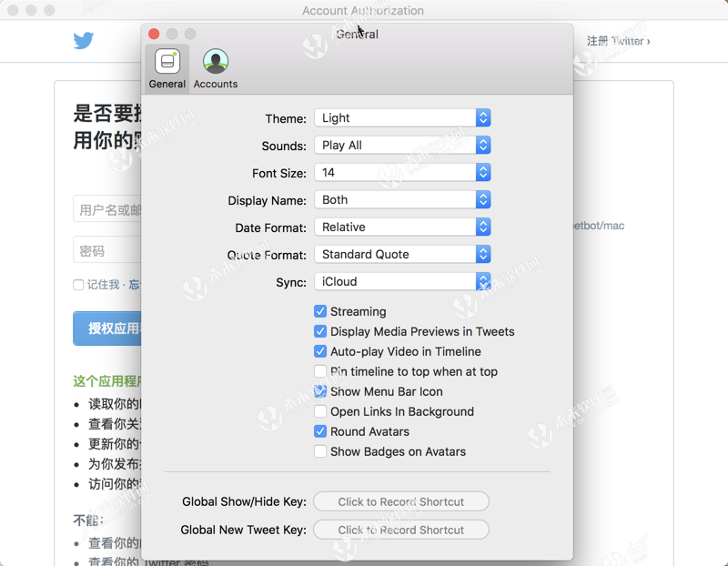Click the blue authorize app button
Screen dimensions: 728x566
tap(107, 328)
